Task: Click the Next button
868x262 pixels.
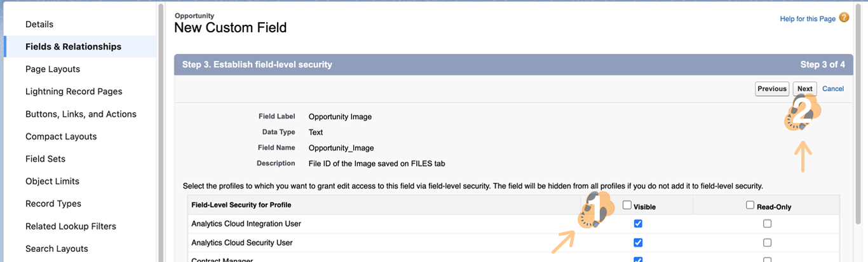Action: (x=804, y=89)
